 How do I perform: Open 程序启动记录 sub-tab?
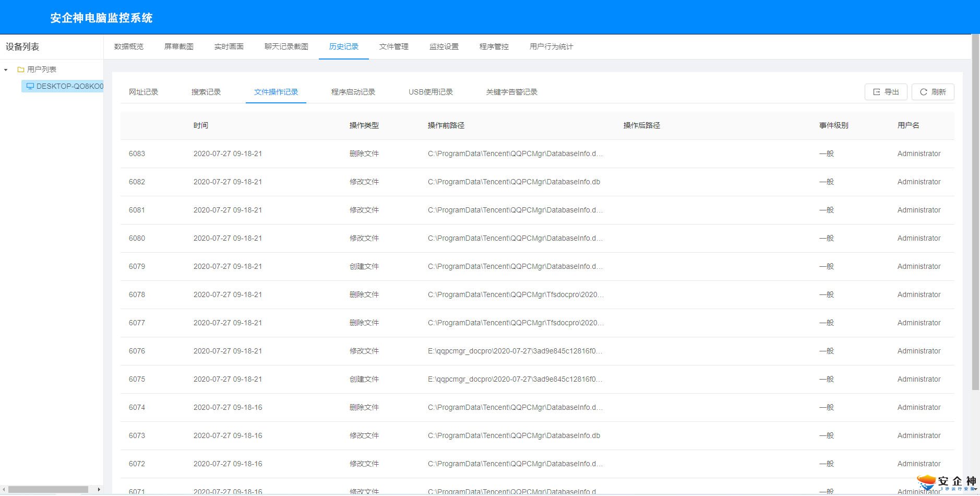(353, 92)
